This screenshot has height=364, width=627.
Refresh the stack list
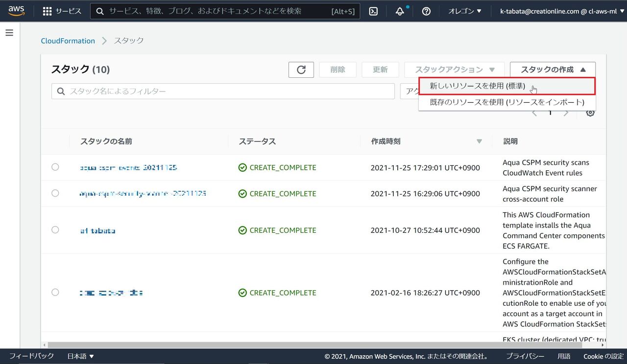(x=301, y=69)
